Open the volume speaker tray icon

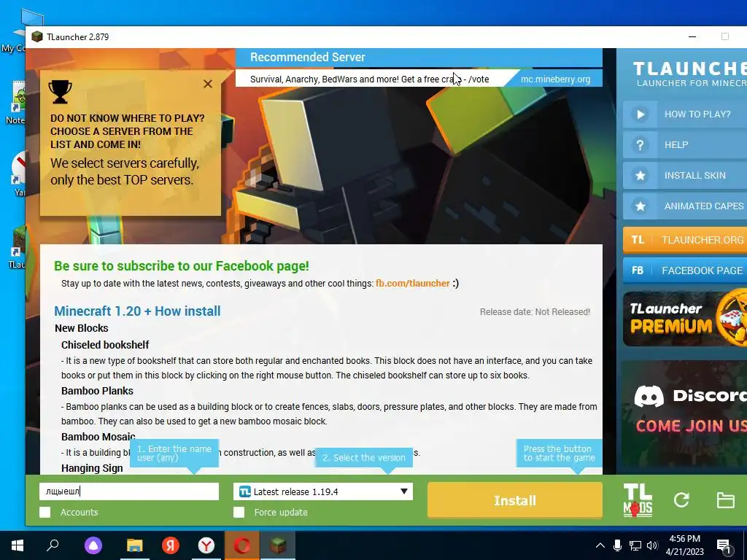point(653,545)
